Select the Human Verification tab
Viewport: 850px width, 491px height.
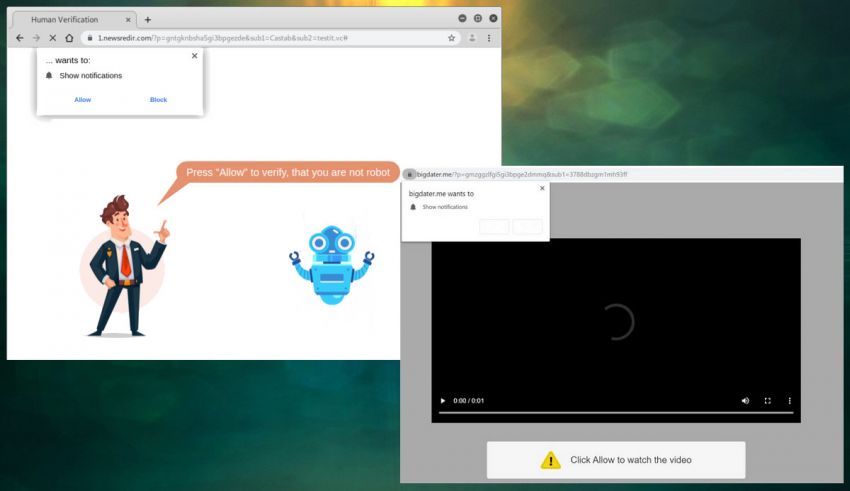(x=70, y=19)
